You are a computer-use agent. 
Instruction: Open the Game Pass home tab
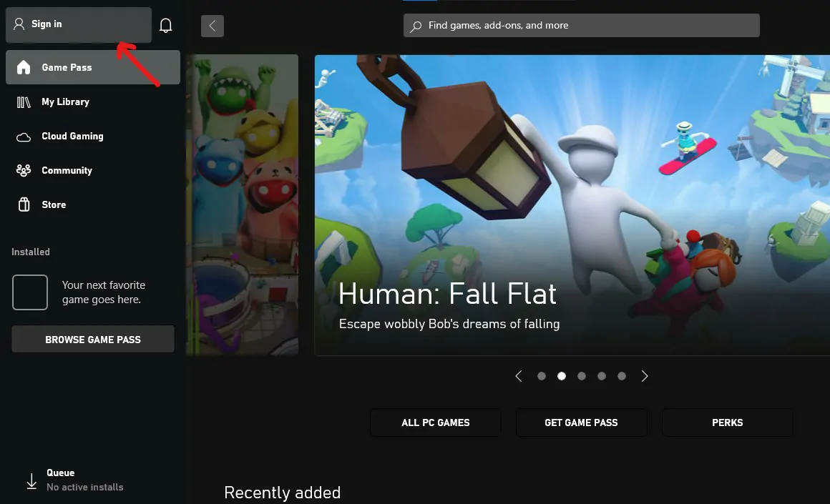tap(92, 67)
